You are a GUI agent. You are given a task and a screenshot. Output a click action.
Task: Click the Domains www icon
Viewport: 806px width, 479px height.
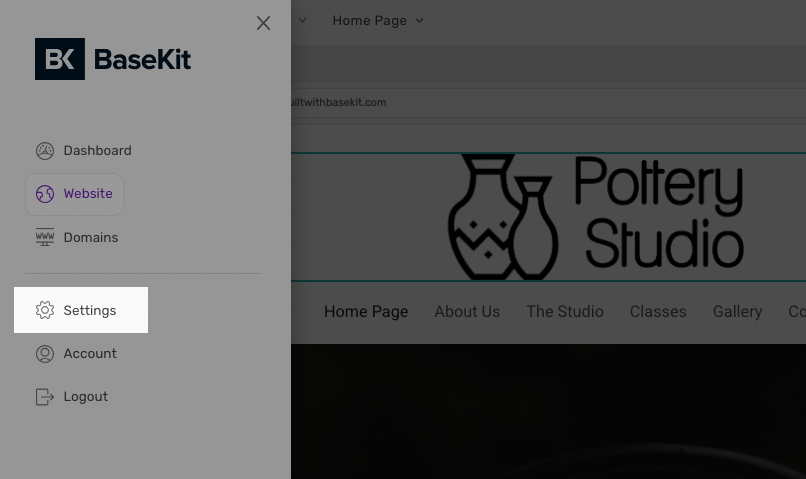[x=45, y=237]
